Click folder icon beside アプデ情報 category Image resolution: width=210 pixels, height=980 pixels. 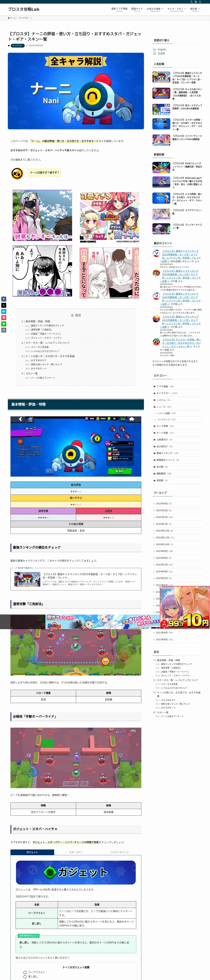[154, 386]
